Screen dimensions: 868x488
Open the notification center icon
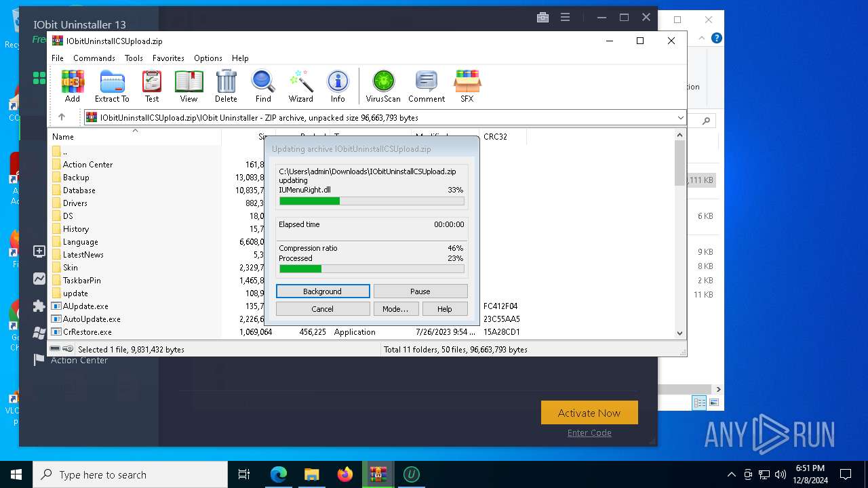pyautogui.click(x=846, y=474)
